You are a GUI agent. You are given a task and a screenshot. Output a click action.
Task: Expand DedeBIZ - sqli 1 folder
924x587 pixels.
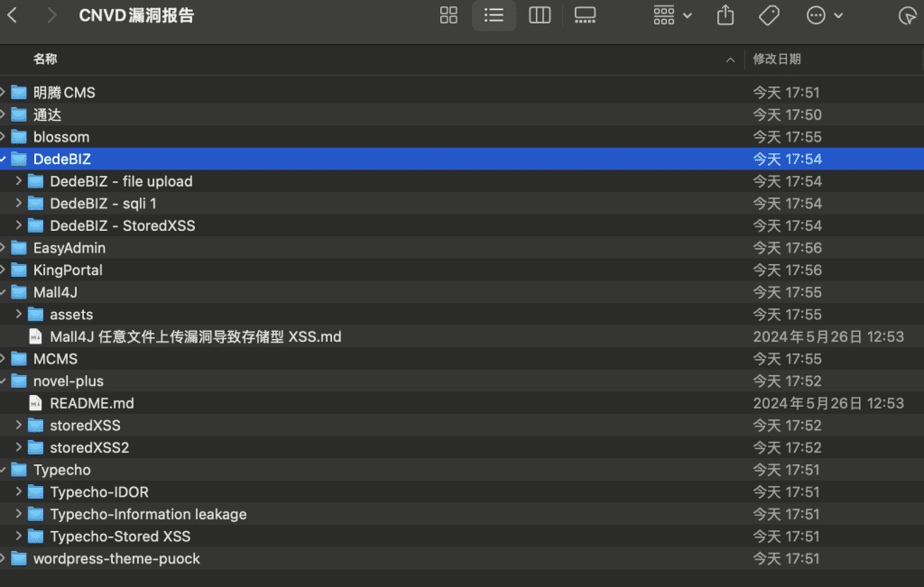coord(18,203)
